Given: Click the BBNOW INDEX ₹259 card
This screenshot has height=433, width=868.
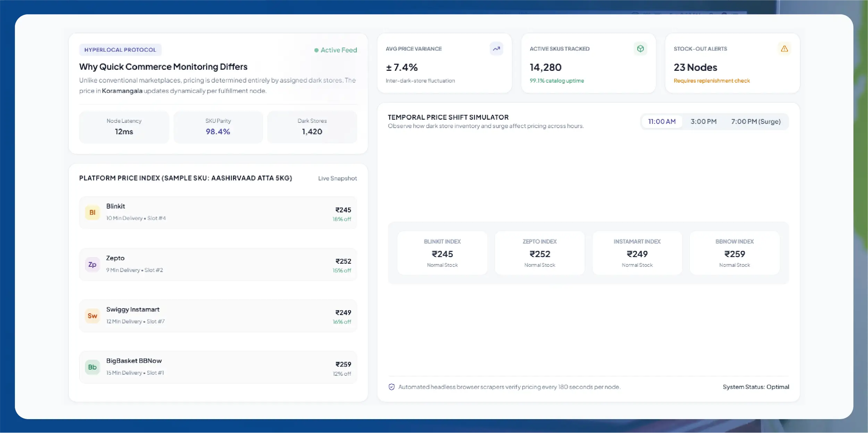Looking at the screenshot, I should point(734,253).
